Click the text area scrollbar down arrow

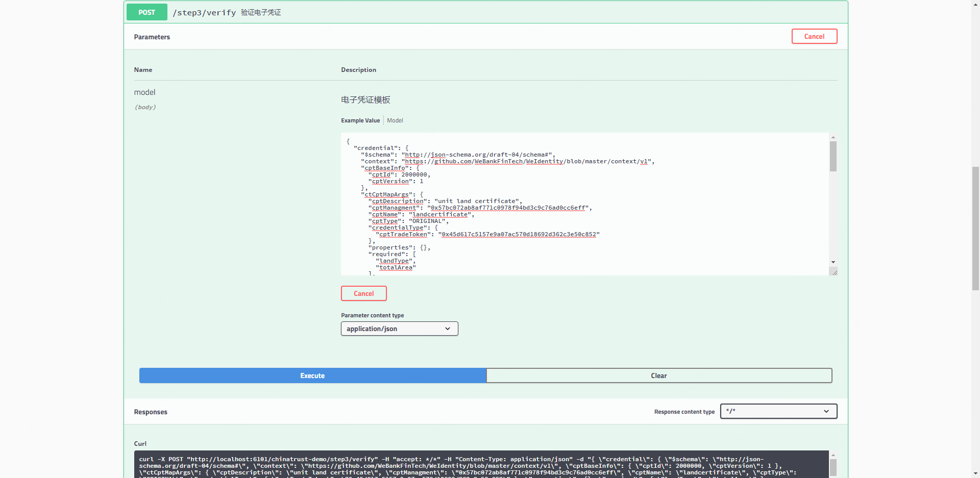(x=833, y=262)
